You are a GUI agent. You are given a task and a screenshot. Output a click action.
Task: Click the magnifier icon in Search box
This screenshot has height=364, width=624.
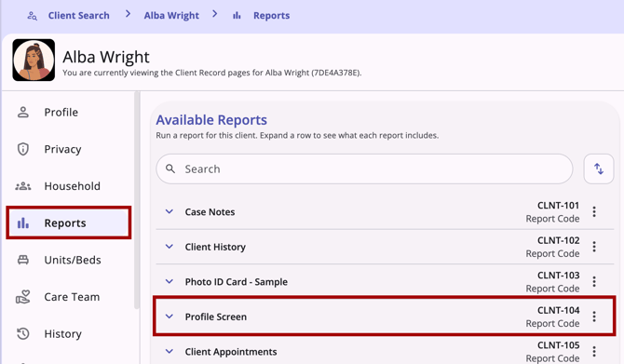170,169
